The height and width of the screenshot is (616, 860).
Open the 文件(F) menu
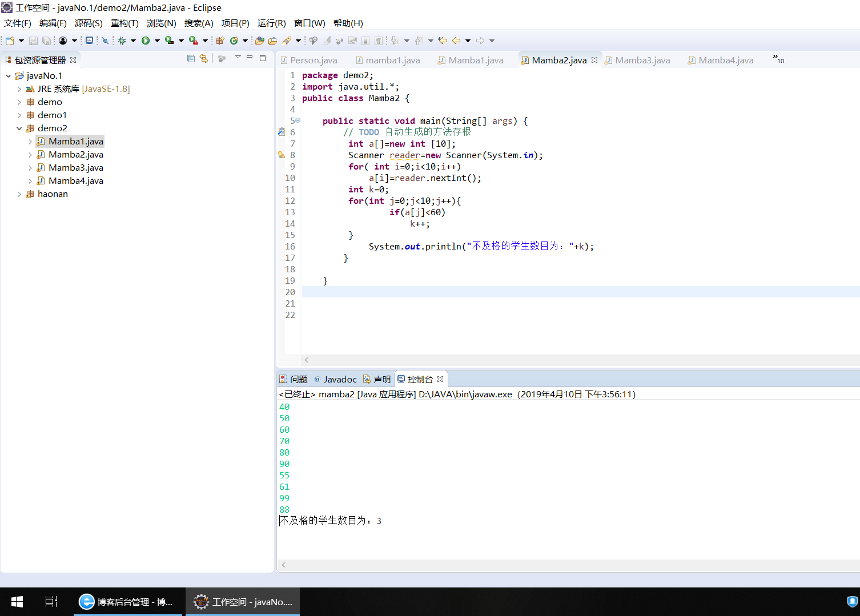pyautogui.click(x=18, y=23)
